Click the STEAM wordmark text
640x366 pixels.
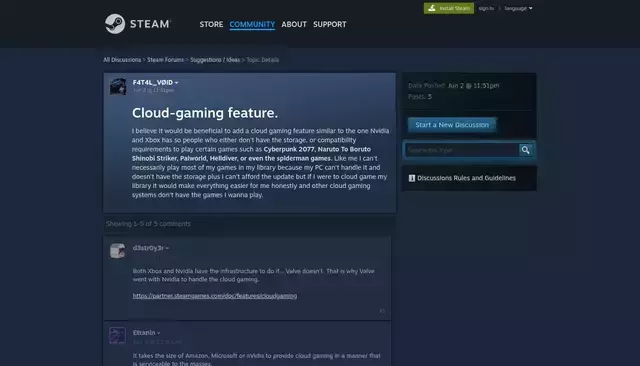coord(150,24)
